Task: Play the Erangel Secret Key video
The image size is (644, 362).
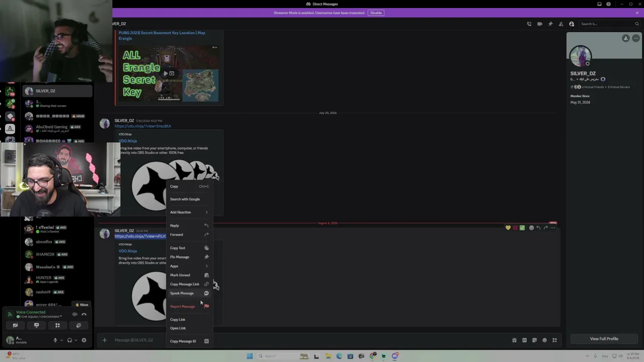Action: pos(165,73)
